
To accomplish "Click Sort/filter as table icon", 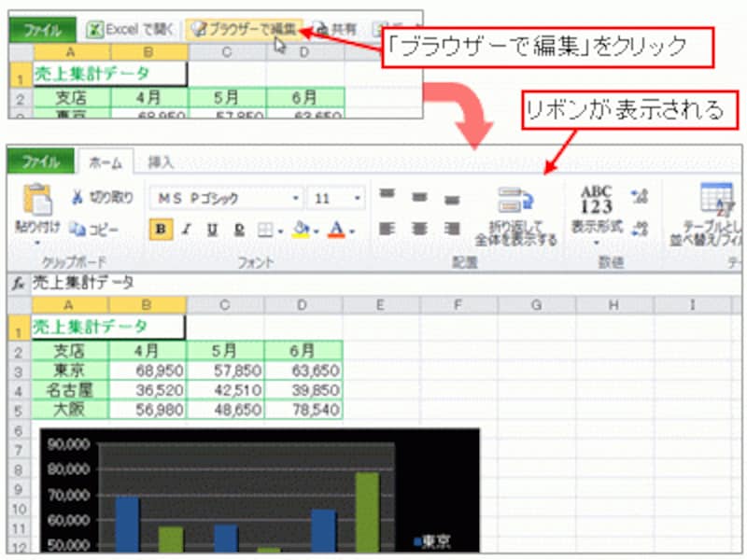I will pos(716,199).
